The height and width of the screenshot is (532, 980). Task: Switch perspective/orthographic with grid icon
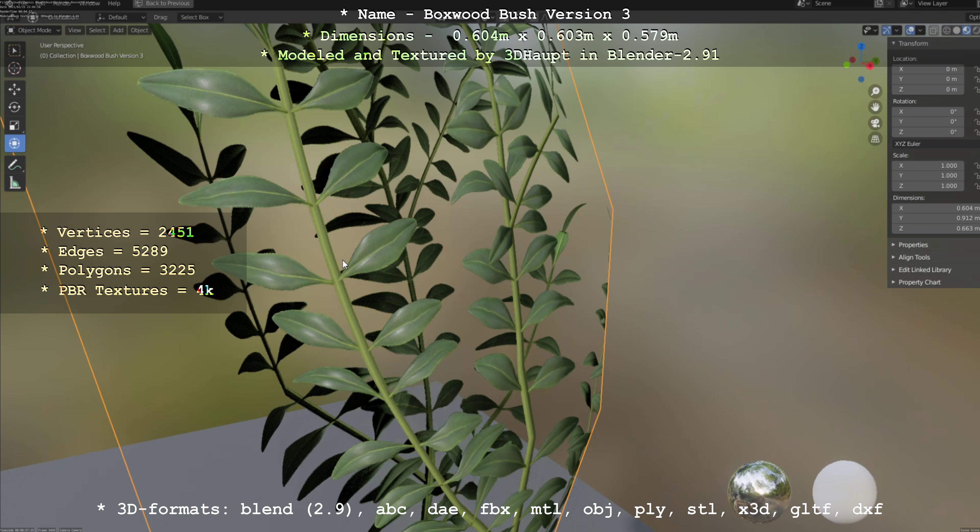pyautogui.click(x=875, y=139)
